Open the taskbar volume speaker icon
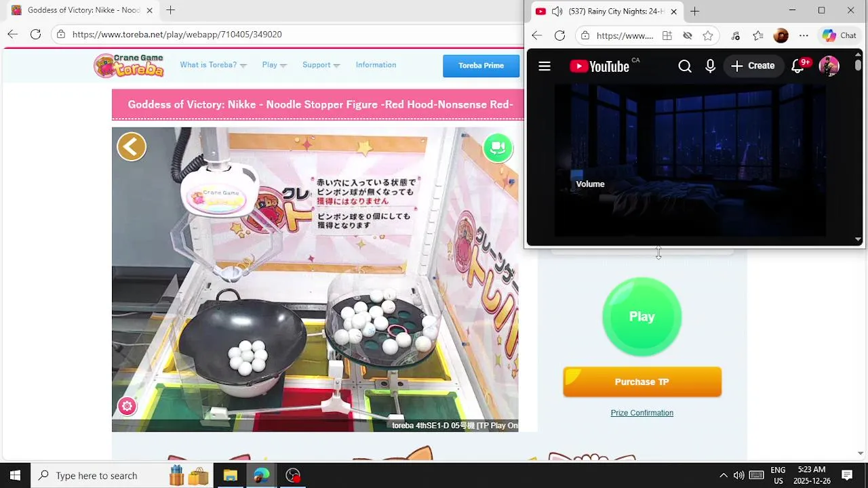 pos(739,475)
